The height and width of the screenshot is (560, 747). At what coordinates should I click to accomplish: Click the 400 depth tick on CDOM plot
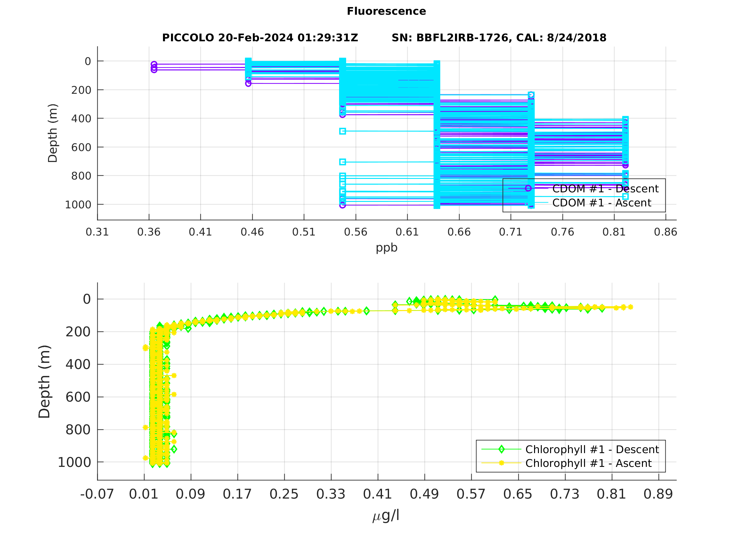point(81,119)
